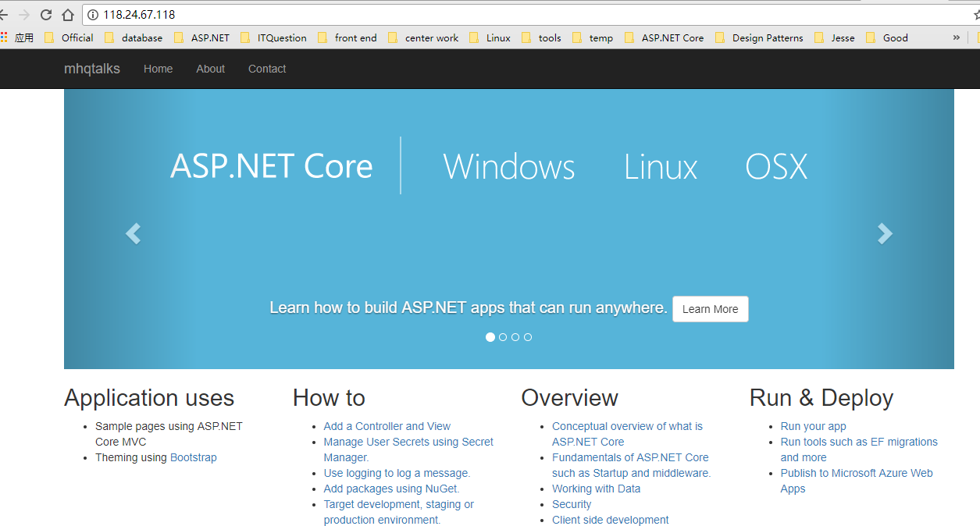Click the mhqtalks brand link
Screen dimensions: 980x526
[92, 69]
